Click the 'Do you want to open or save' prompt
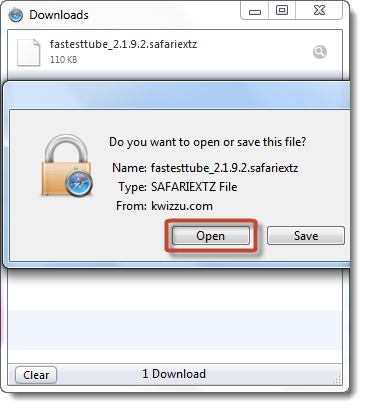The image size is (365, 408). [x=207, y=142]
